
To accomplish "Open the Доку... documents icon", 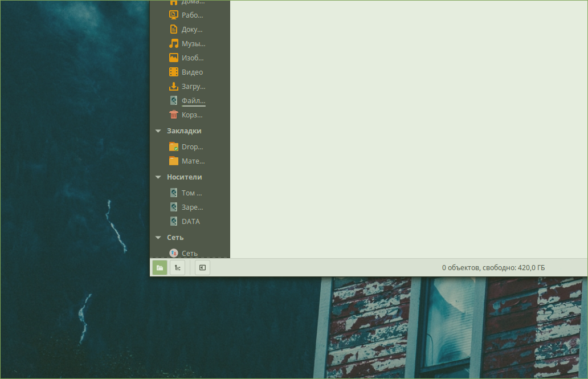I will 174,29.
